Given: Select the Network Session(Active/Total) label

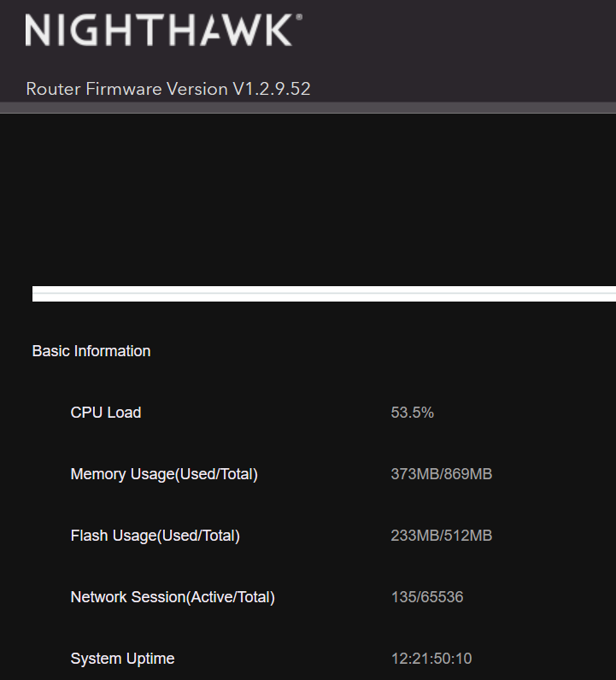Looking at the screenshot, I should 173,597.
